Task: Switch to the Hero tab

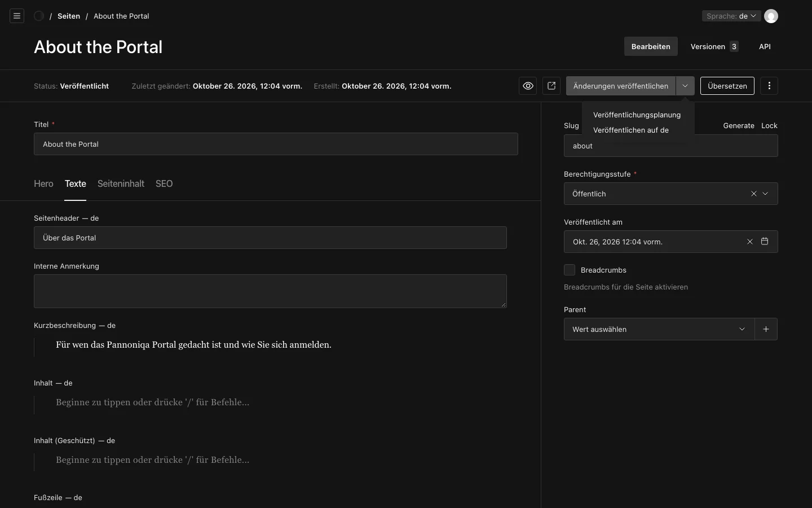Action: tap(43, 183)
